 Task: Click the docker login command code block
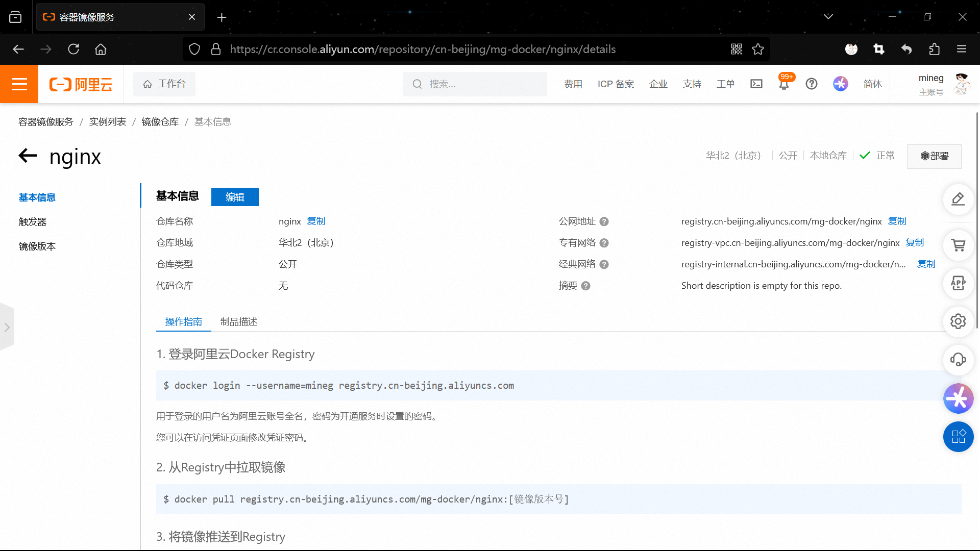(x=559, y=386)
